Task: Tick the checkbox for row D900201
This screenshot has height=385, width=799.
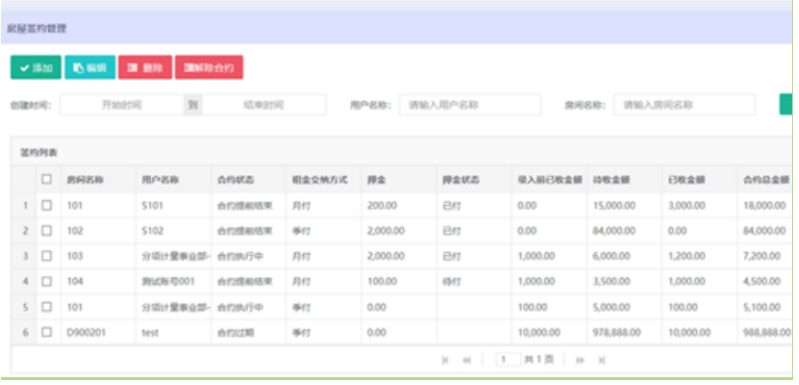Action: pyautogui.click(x=47, y=332)
